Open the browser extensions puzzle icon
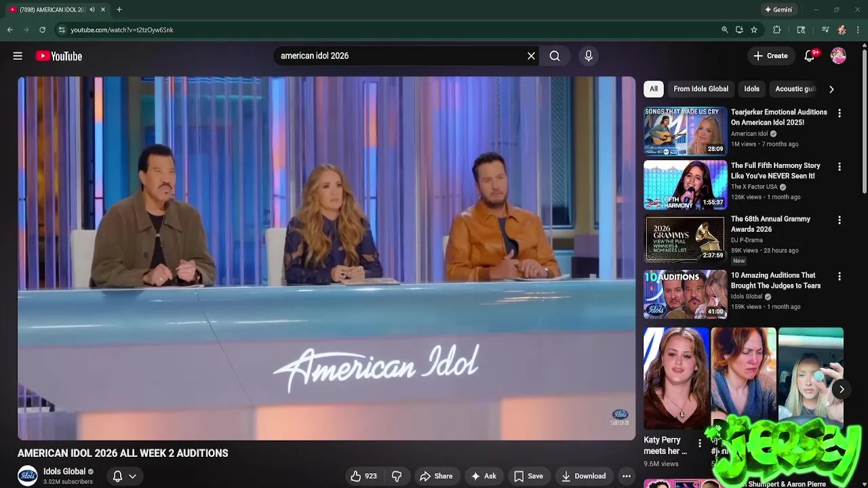868x488 pixels. click(x=777, y=30)
